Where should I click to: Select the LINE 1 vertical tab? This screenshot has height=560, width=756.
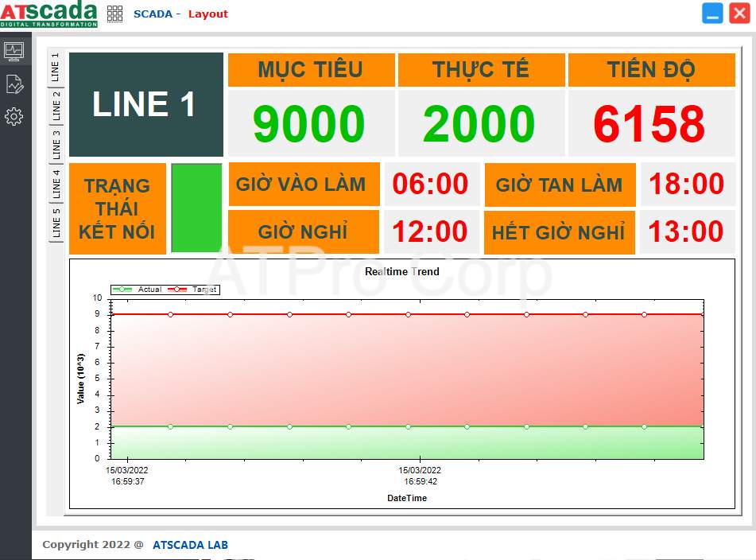coord(56,68)
